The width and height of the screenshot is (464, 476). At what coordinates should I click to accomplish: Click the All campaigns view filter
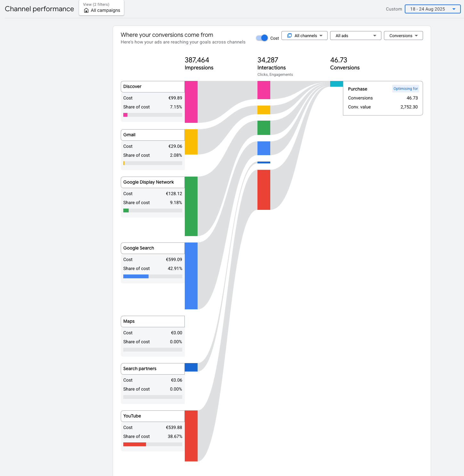102,8
